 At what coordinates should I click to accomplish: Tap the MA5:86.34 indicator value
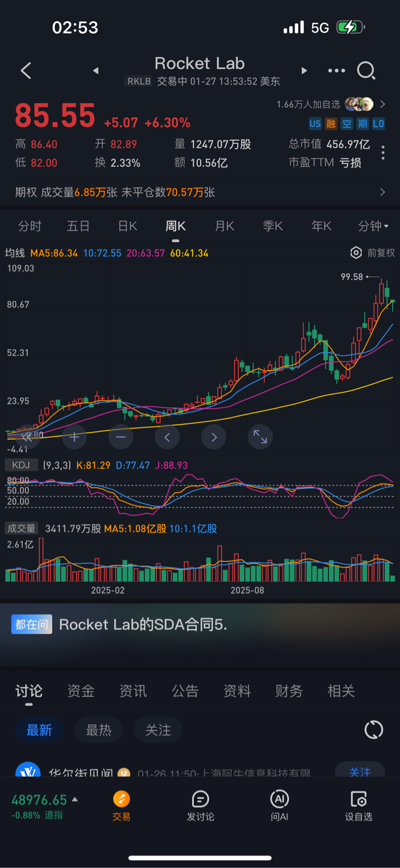pos(54,253)
